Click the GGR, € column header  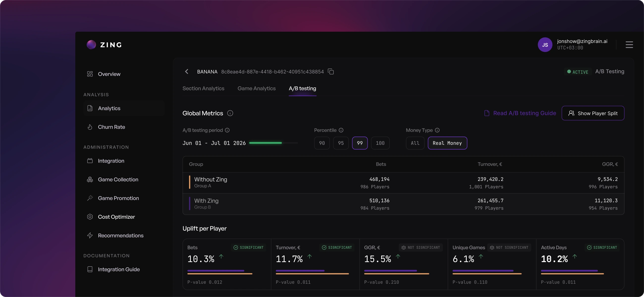click(x=610, y=164)
